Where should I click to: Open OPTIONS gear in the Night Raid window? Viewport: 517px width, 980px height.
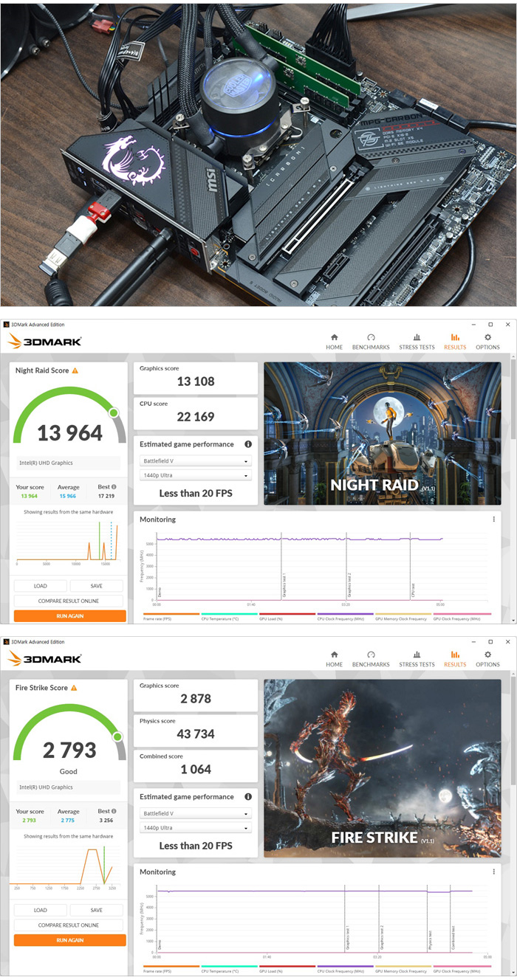[x=487, y=341]
